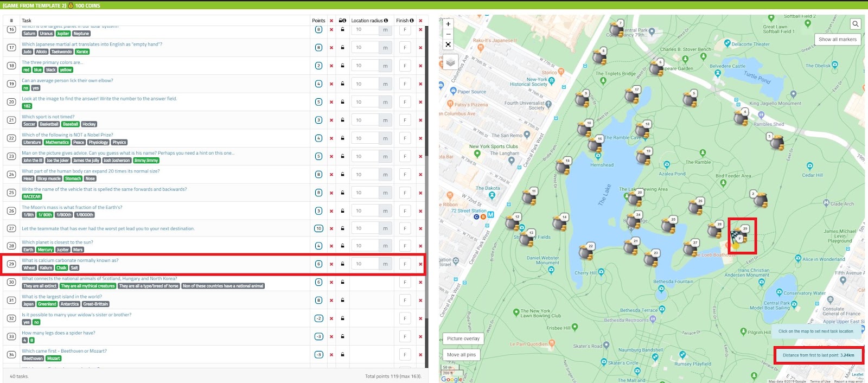Select pot marker number 27 on map
Viewport: 868px width, 383px height.
[691, 248]
